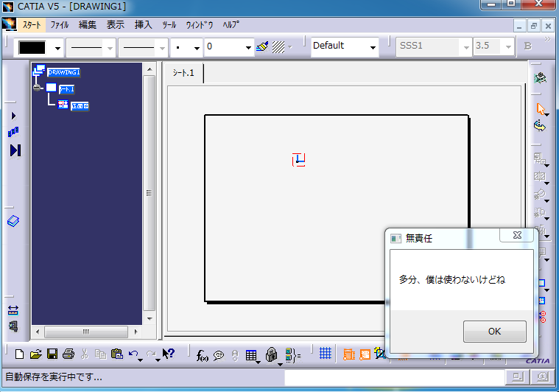Open the layer dropdown showing 0
The width and height of the screenshot is (559, 392).
pyautogui.click(x=248, y=48)
